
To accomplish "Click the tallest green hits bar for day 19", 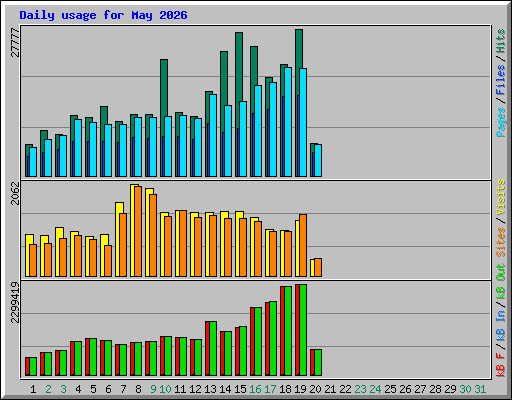I will pyautogui.click(x=299, y=49).
